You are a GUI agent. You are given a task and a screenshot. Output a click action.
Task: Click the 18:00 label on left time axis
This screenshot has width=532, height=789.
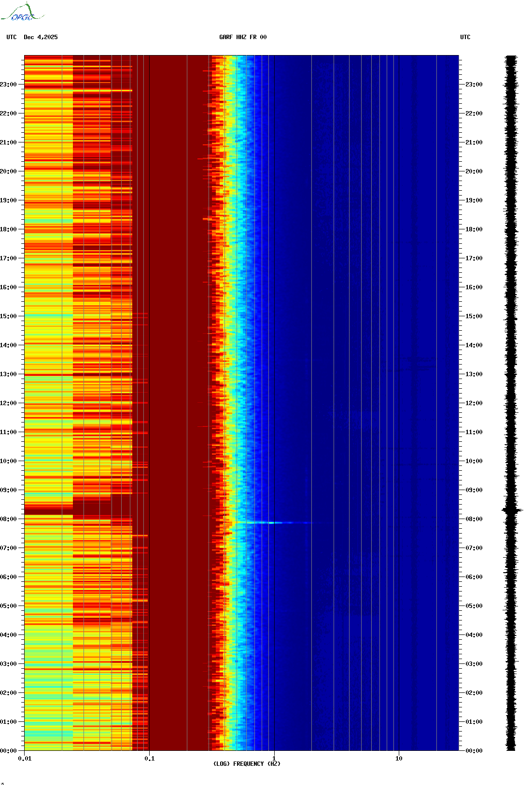pyautogui.click(x=8, y=229)
